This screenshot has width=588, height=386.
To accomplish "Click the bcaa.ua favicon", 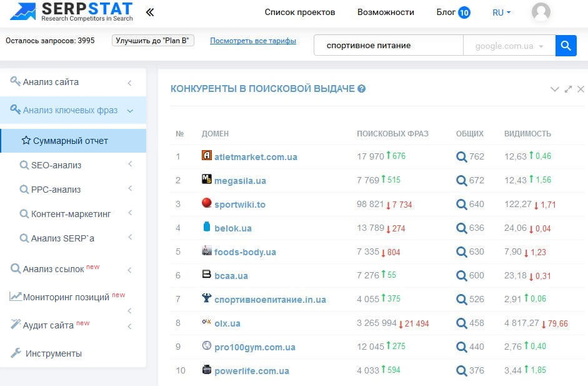I will (x=207, y=274).
